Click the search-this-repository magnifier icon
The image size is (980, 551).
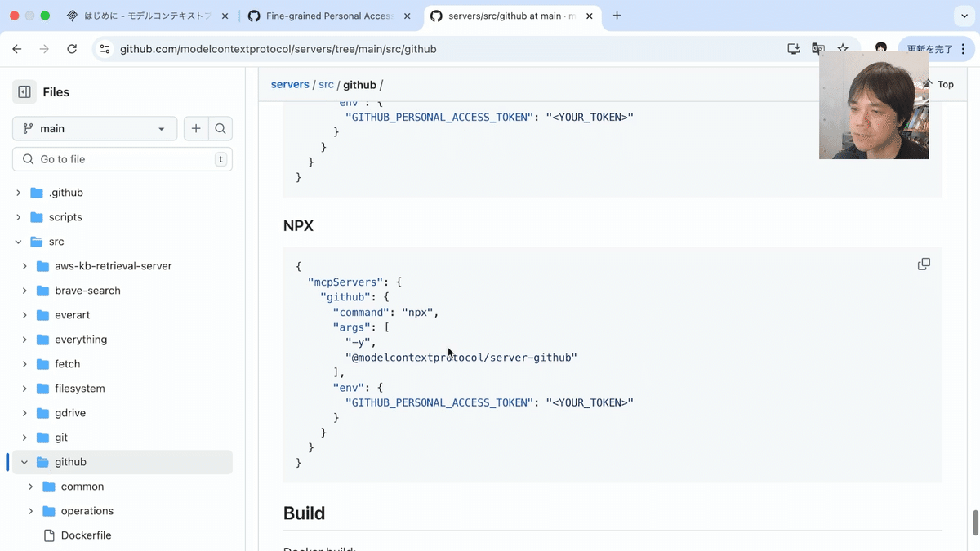pyautogui.click(x=220, y=128)
